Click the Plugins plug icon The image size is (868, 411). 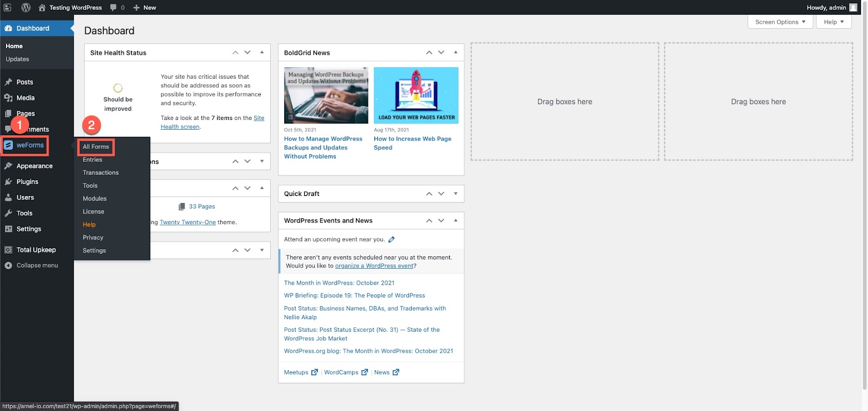click(8, 182)
